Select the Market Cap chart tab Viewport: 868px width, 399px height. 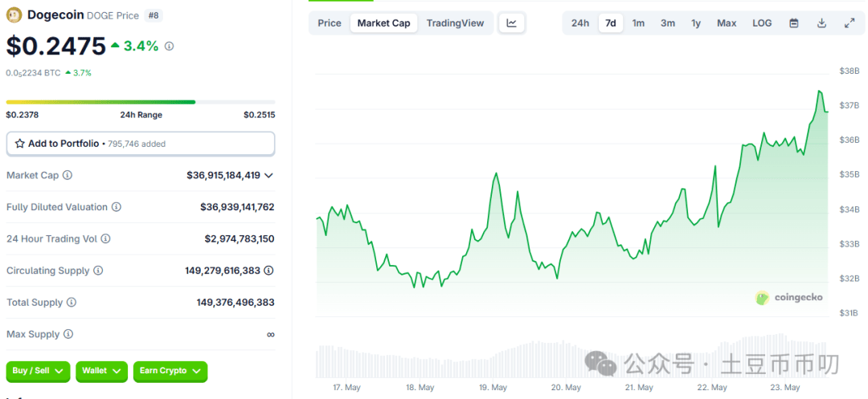tap(383, 23)
